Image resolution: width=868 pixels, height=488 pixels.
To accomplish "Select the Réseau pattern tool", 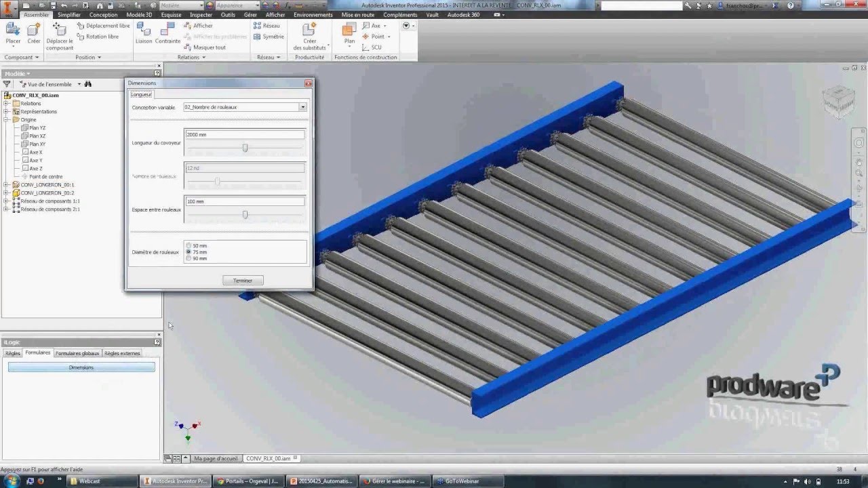I will [267, 26].
